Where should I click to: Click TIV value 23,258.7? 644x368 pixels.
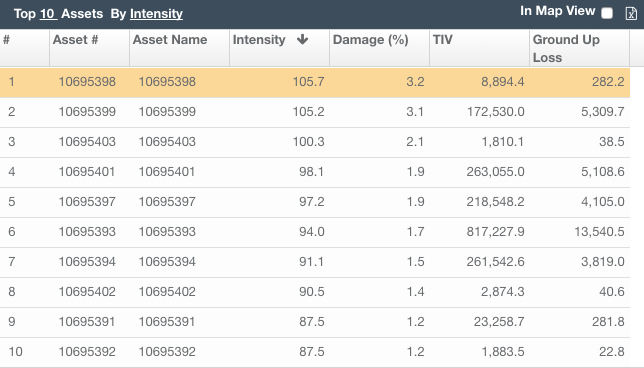[499, 322]
